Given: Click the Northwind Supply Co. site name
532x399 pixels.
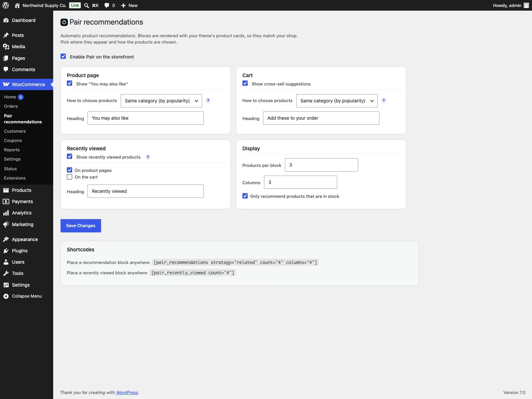Looking at the screenshot, I should pyautogui.click(x=45, y=5).
